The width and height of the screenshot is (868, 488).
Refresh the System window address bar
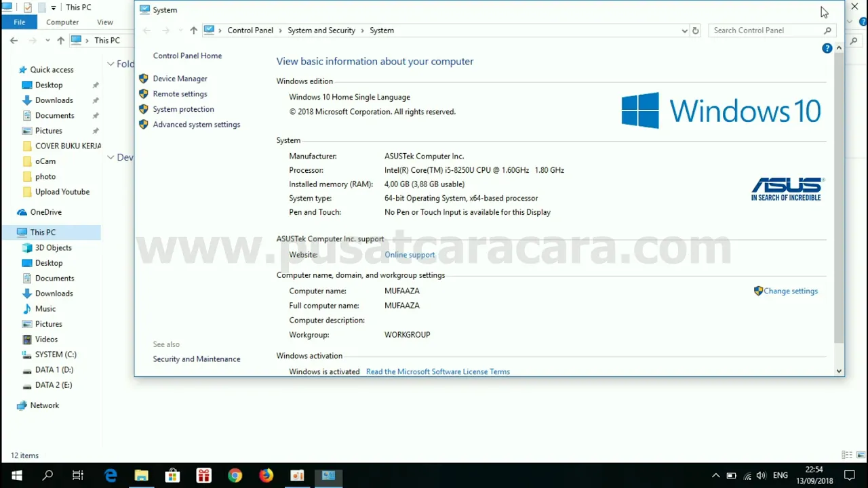click(695, 30)
